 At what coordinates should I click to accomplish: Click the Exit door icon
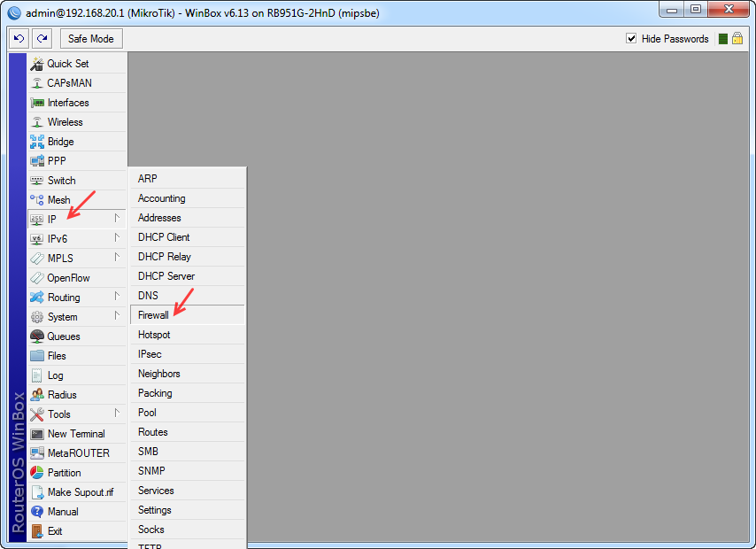(37, 531)
